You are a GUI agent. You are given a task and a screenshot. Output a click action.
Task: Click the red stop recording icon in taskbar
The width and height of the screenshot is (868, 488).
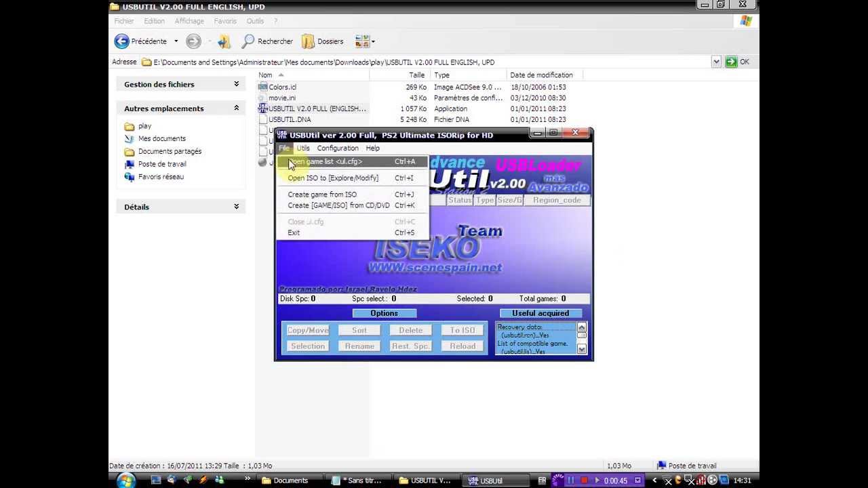(x=584, y=481)
